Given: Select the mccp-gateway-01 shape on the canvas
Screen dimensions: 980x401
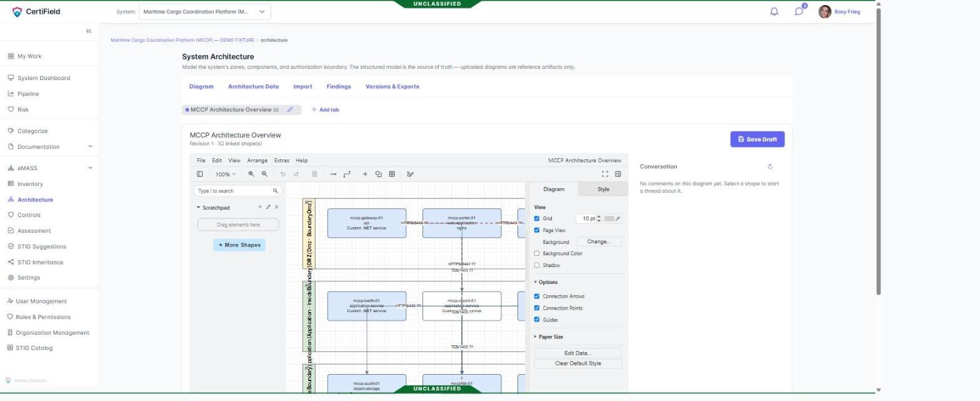Looking at the screenshot, I should [x=367, y=223].
